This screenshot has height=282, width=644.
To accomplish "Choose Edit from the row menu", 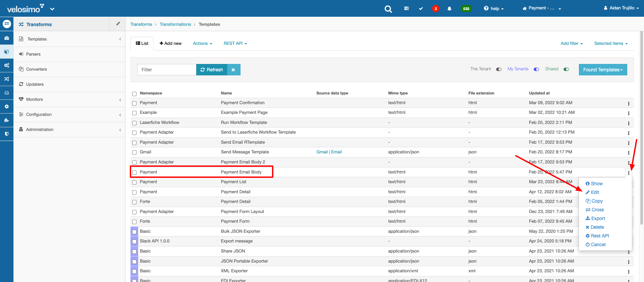I will (592, 192).
